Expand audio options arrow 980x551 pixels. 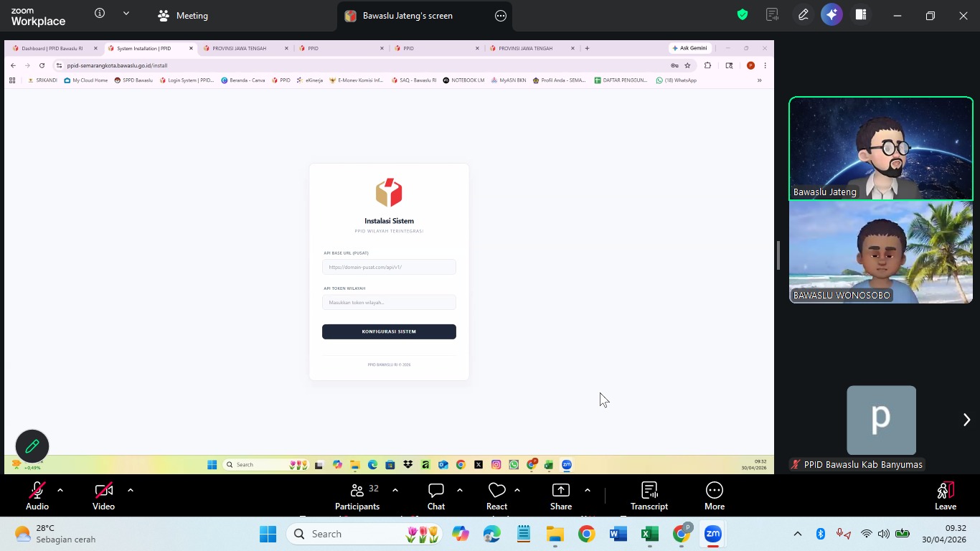point(60,490)
